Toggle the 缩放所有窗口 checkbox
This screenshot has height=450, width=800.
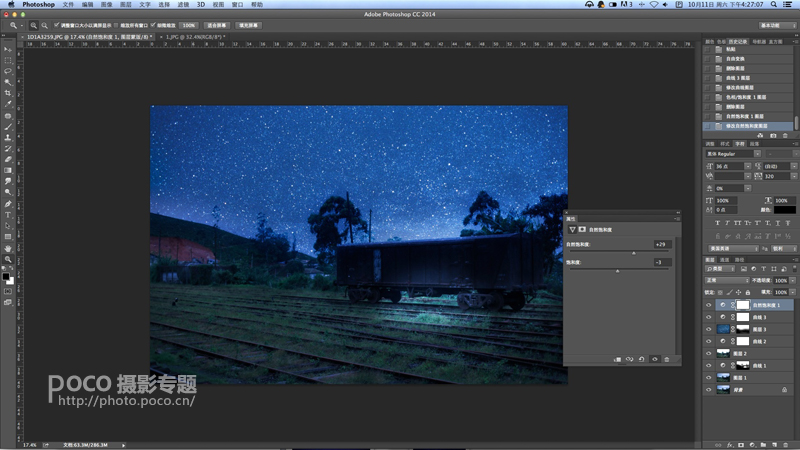[116, 25]
